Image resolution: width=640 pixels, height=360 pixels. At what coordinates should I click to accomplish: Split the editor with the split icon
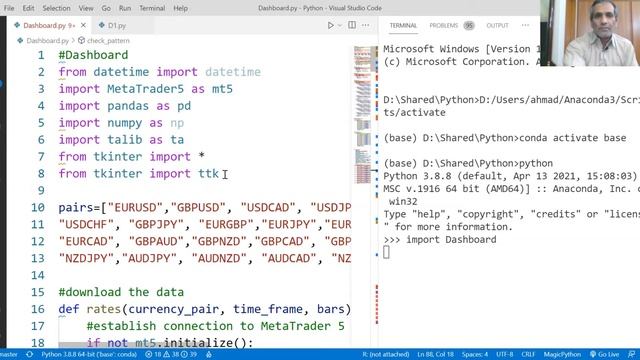[351, 25]
